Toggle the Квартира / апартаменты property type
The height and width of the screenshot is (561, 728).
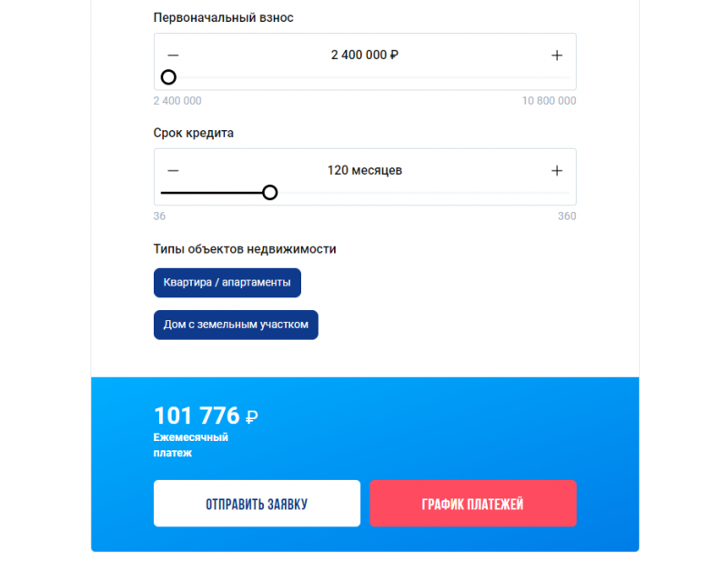227,283
